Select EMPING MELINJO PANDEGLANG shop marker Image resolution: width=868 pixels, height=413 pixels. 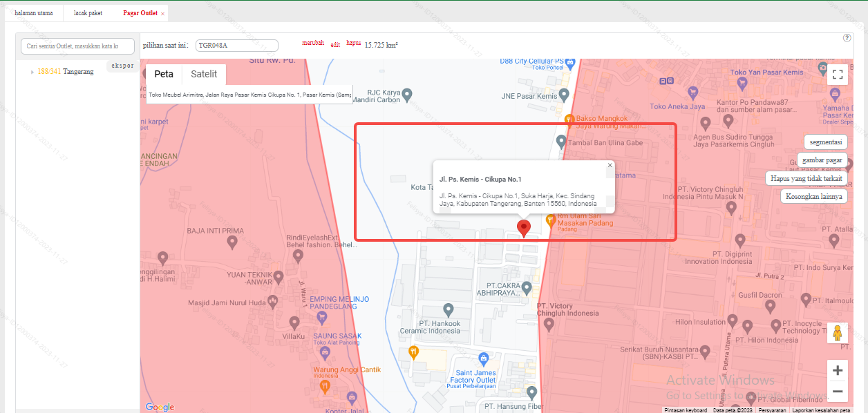click(x=321, y=318)
